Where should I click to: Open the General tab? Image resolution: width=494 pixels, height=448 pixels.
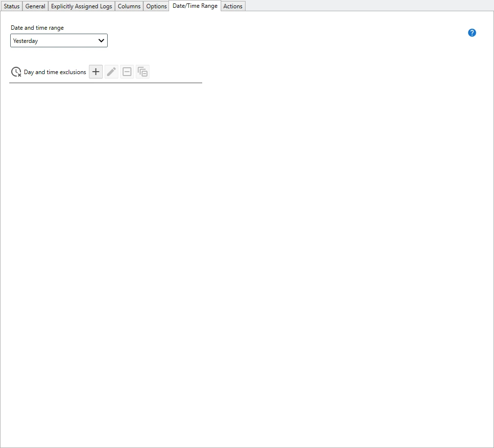pyautogui.click(x=35, y=6)
